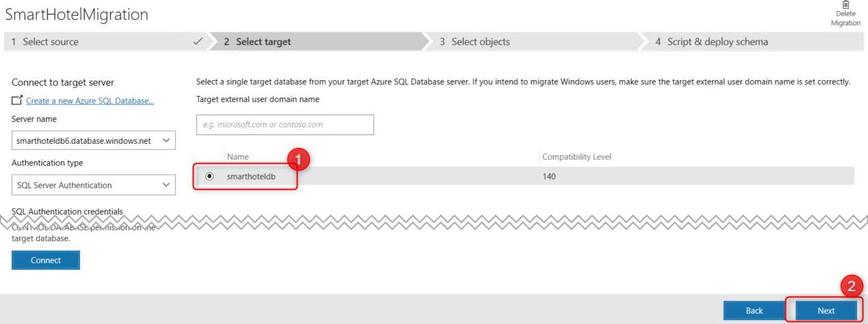Click the Connect button
Screen dimensions: 868x324
pyautogui.click(x=46, y=260)
